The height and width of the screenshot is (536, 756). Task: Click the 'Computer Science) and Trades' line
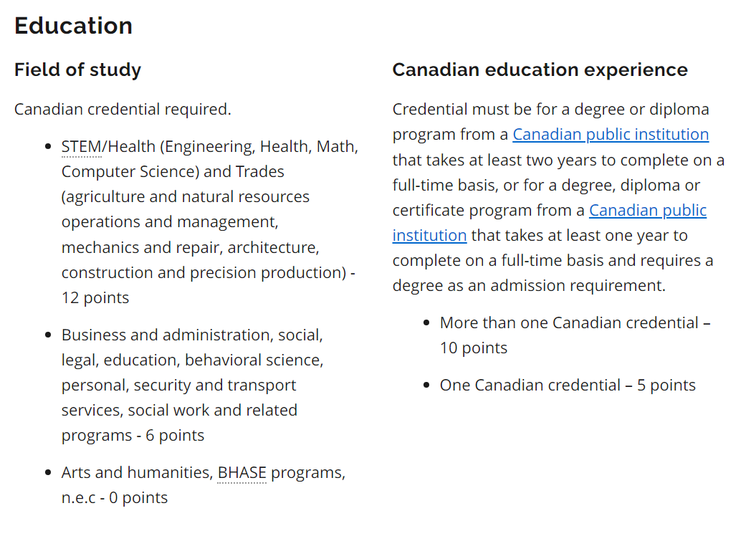[173, 172]
